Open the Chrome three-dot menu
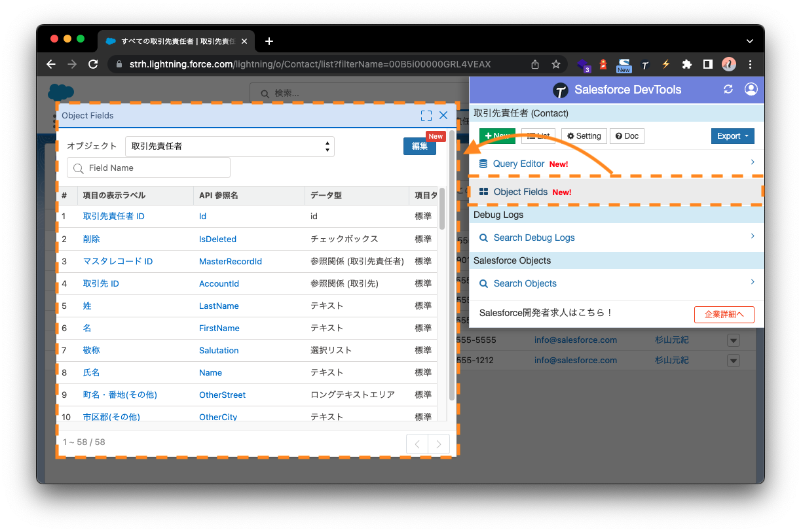801x532 pixels. pyautogui.click(x=750, y=64)
